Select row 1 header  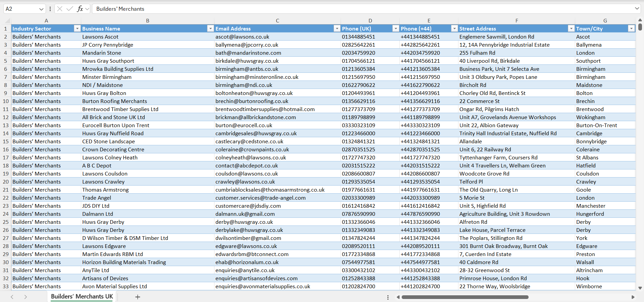pyautogui.click(x=6, y=29)
